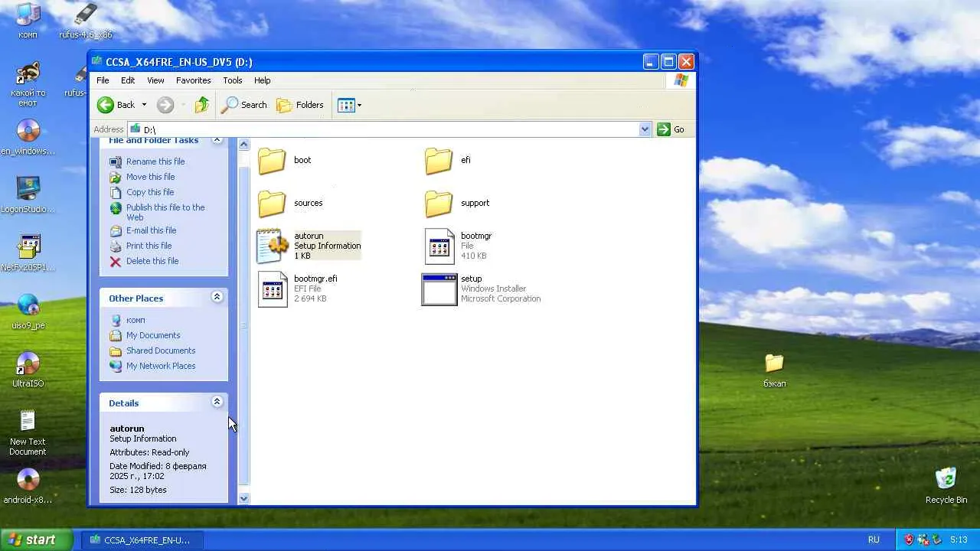The height and width of the screenshot is (551, 980).
Task: Click the 5:13 taskbar clock
Action: coord(959,540)
